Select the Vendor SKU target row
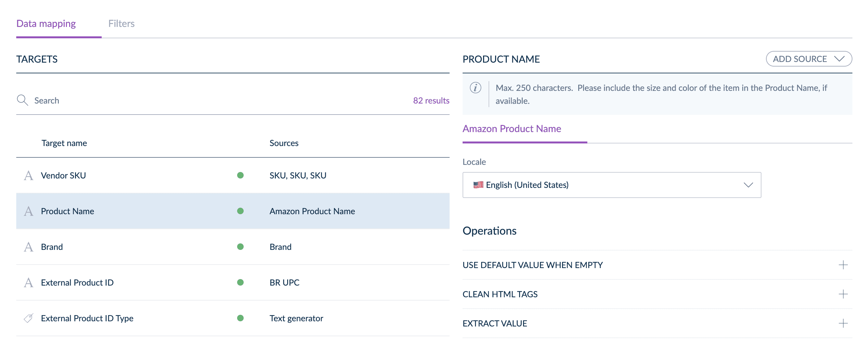 pyautogui.click(x=233, y=175)
